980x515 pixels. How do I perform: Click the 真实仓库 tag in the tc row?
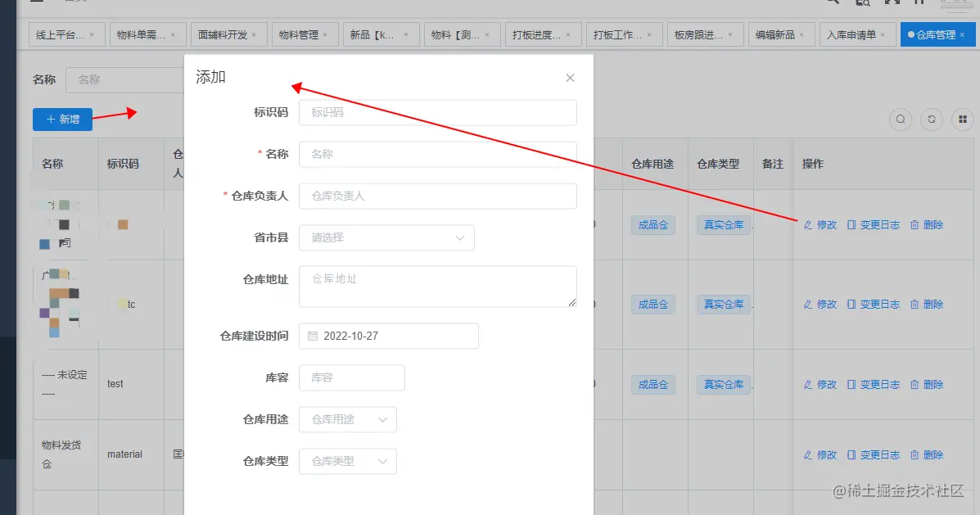point(724,305)
